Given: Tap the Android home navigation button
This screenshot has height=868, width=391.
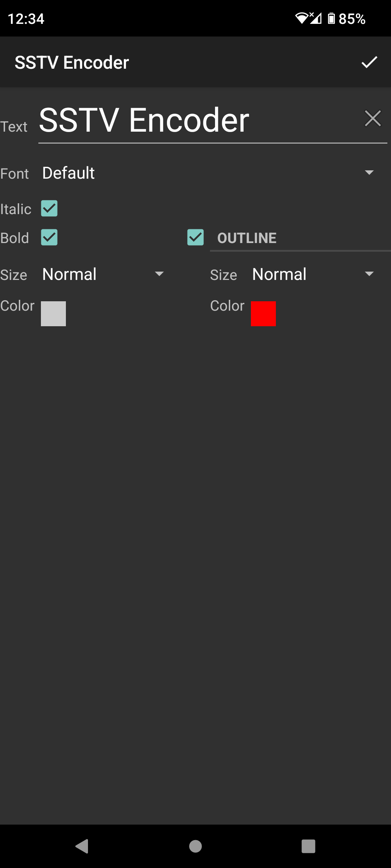Looking at the screenshot, I should point(195,846).
